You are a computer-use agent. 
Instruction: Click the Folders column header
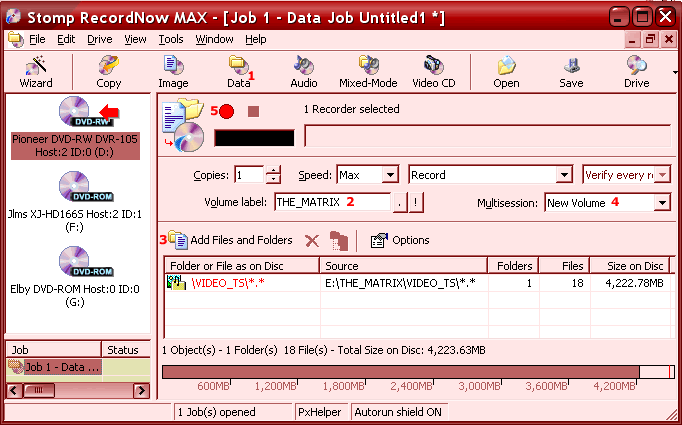[x=513, y=266]
